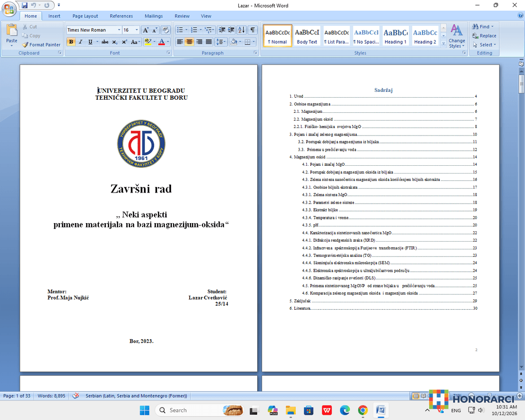Click the Format Painter brush
Viewport: 525px width, 420px height.
(x=25, y=45)
